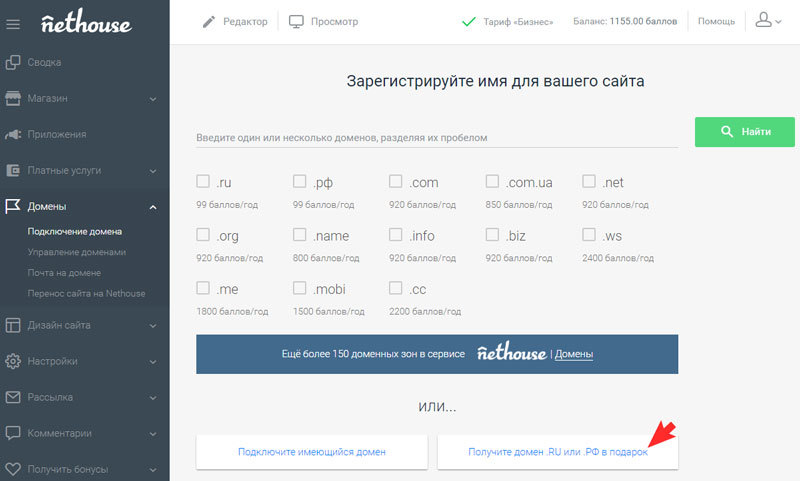This screenshot has width=800, height=481.
Task: Check the .org domain checkbox
Action: click(x=203, y=234)
